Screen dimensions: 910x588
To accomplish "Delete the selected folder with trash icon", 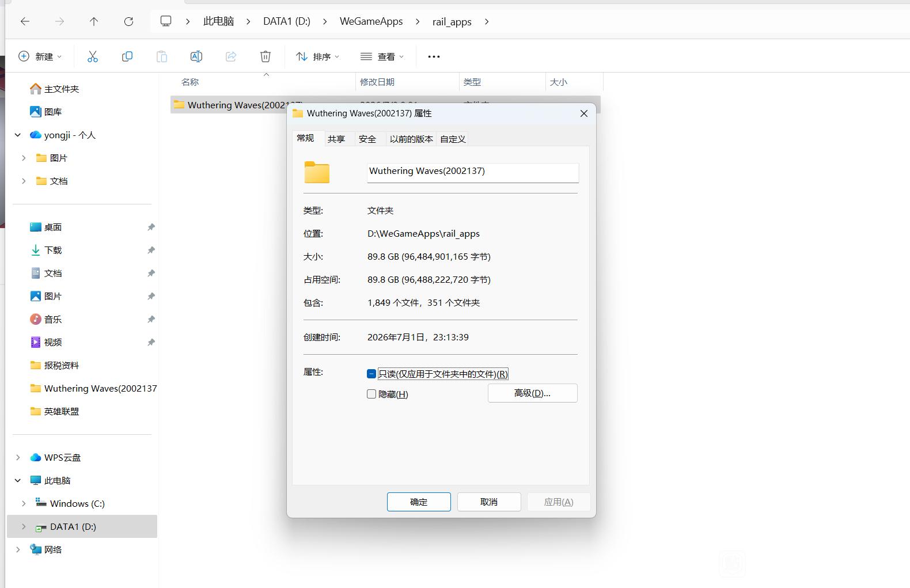I will (x=266, y=56).
